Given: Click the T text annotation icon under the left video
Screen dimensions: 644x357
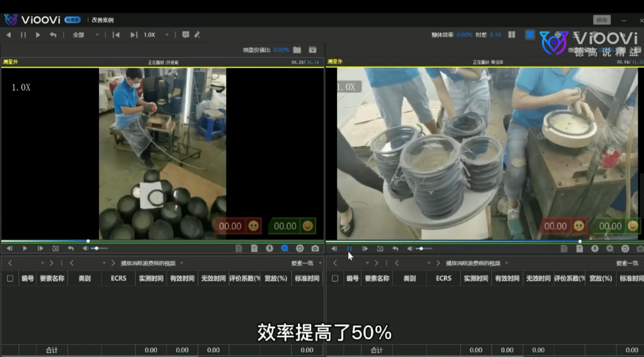Looking at the screenshot, I should pyautogui.click(x=254, y=248).
